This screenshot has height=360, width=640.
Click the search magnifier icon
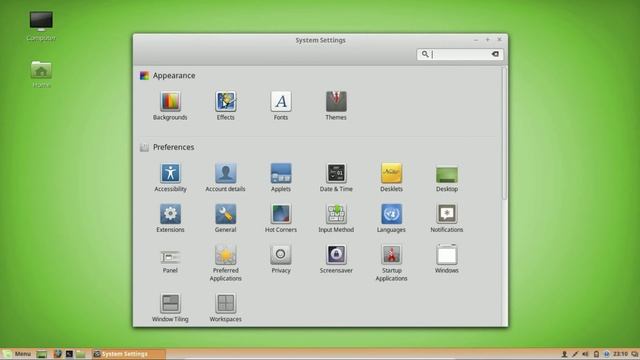tap(425, 54)
